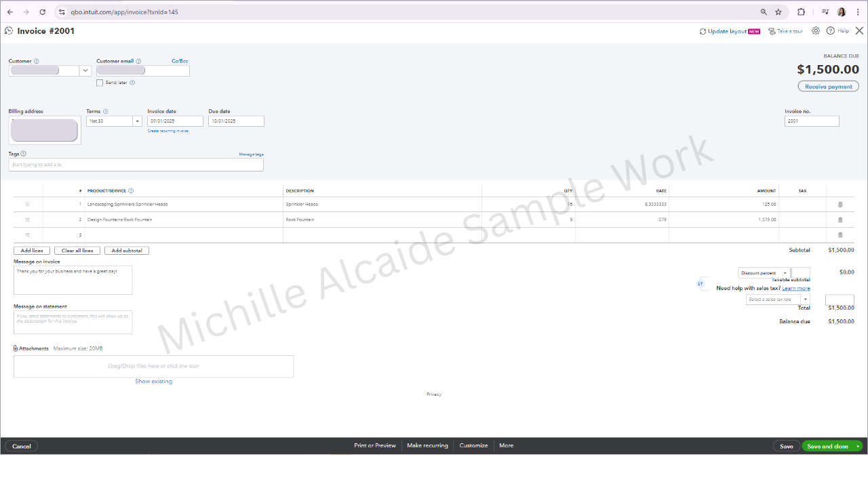Open Customize in the bottom bar
Viewport: 868px width, 488px height.
[x=473, y=446]
